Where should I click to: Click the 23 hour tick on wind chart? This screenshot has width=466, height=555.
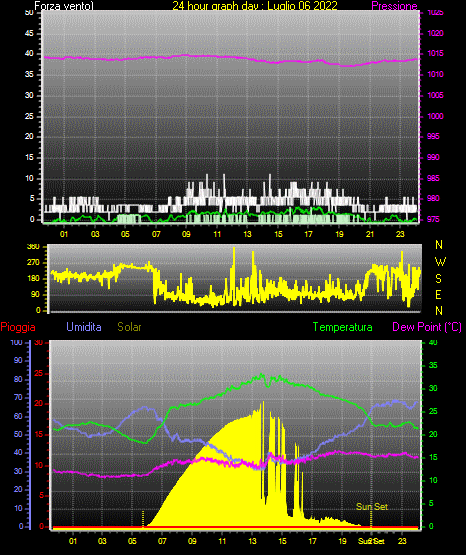[400, 234]
